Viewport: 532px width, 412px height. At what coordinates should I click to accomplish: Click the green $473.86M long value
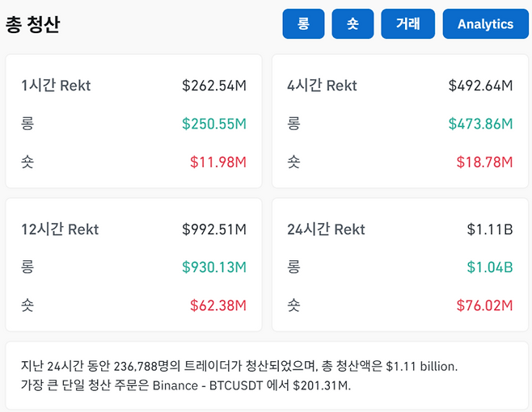[480, 124]
